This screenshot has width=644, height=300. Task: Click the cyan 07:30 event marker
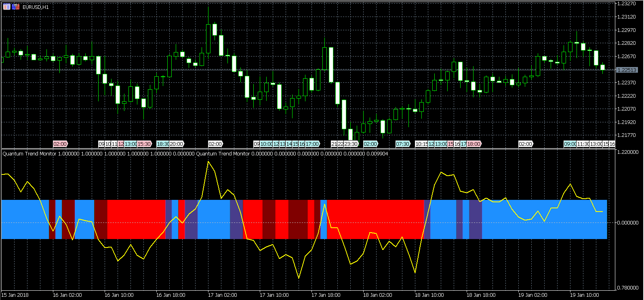point(402,144)
